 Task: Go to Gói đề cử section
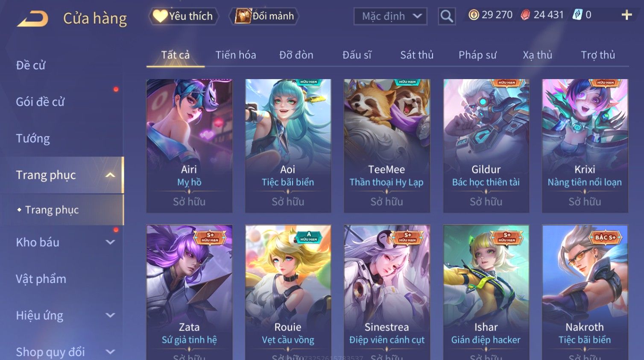pyautogui.click(x=40, y=102)
